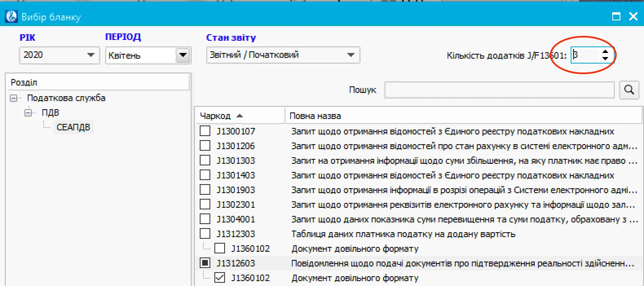Click the magnifier search button
The width and height of the screenshot is (644, 286).
[x=629, y=90]
